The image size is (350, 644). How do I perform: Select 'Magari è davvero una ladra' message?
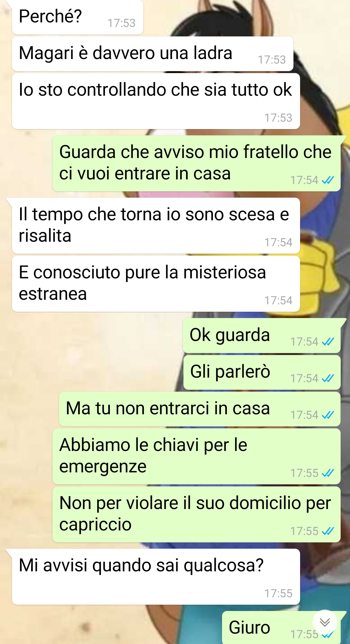click(x=153, y=54)
